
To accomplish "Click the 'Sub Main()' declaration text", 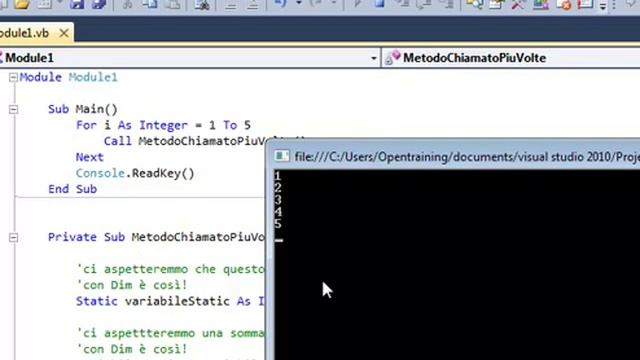I will 83,109.
